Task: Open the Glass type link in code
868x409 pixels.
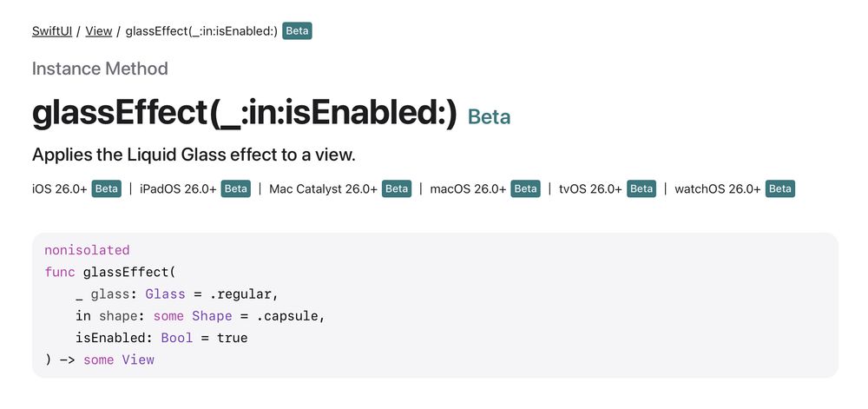Action: (165, 294)
